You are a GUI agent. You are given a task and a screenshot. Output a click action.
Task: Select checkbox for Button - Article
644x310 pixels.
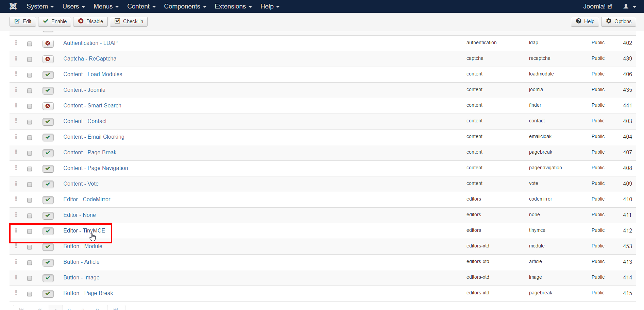[30, 262]
